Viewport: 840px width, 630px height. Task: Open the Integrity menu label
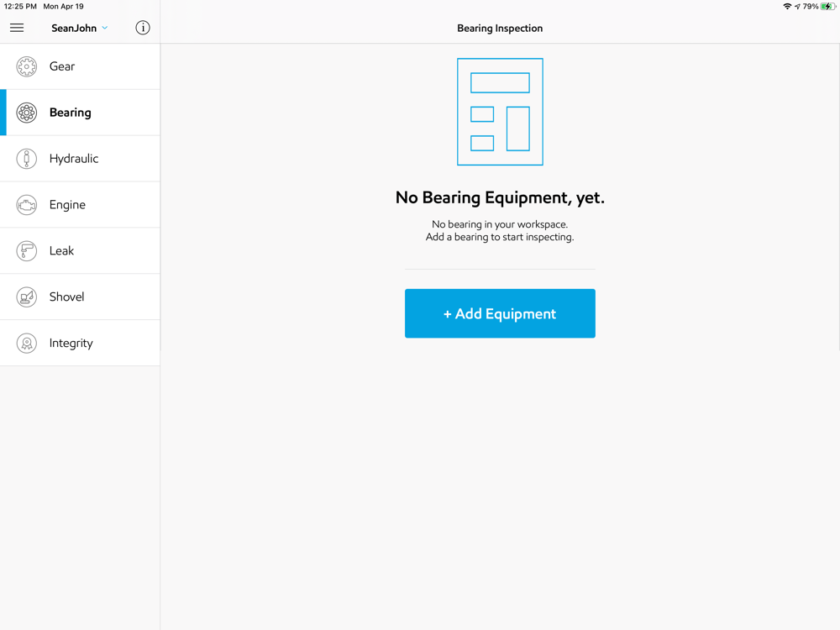pyautogui.click(x=71, y=343)
